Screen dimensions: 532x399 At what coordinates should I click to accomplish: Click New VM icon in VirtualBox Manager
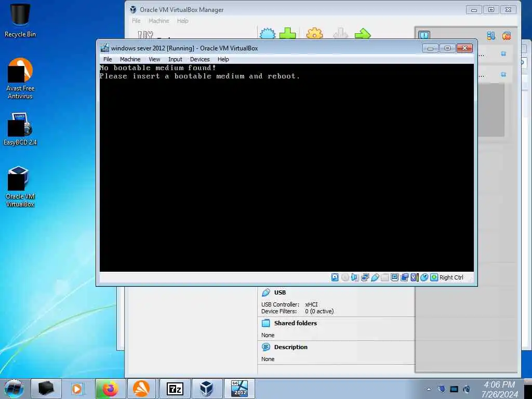[268, 33]
